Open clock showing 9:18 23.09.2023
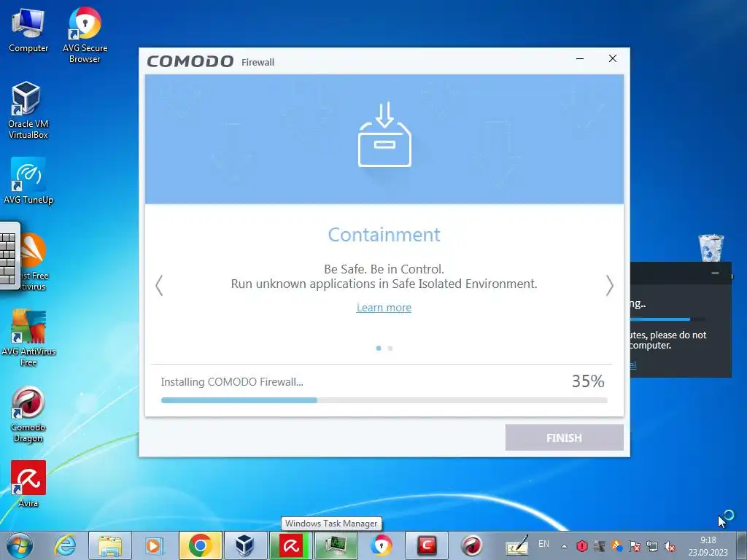 (708, 546)
